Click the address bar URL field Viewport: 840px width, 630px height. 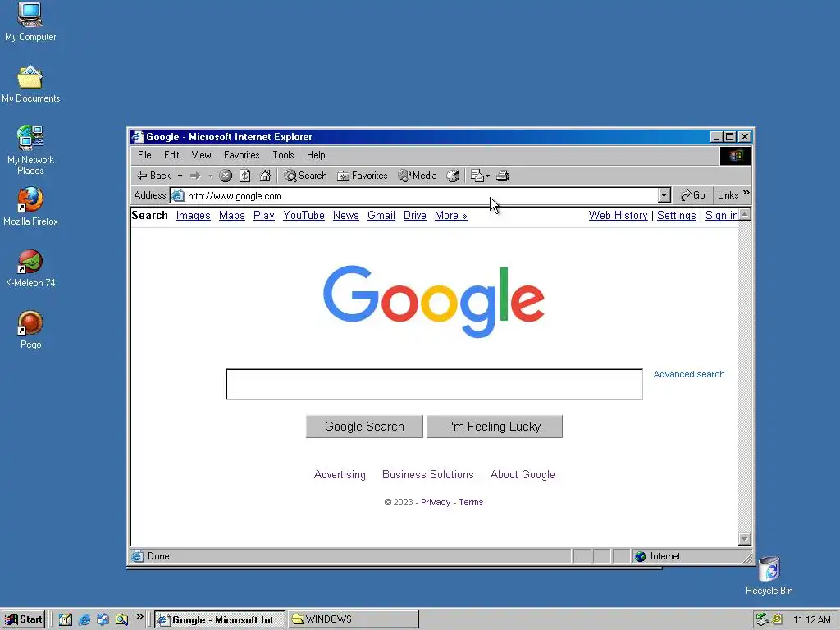(x=421, y=196)
